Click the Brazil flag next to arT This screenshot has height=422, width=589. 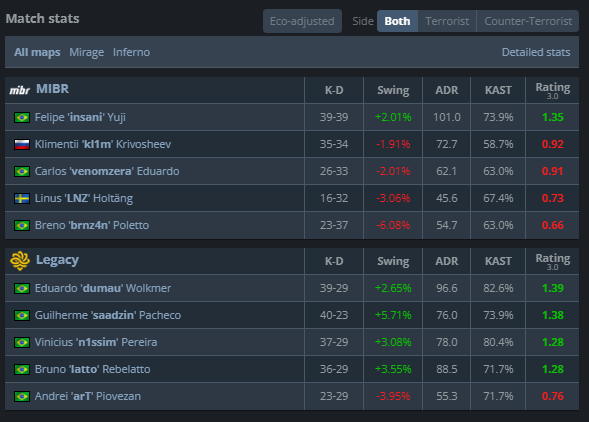click(22, 396)
